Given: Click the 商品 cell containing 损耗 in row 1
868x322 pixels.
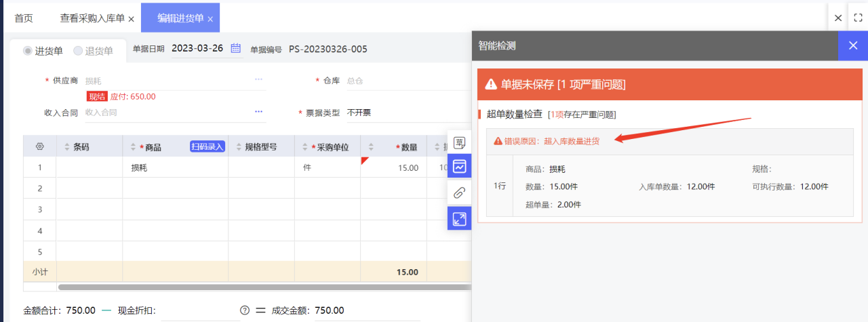Looking at the screenshot, I should [175, 167].
